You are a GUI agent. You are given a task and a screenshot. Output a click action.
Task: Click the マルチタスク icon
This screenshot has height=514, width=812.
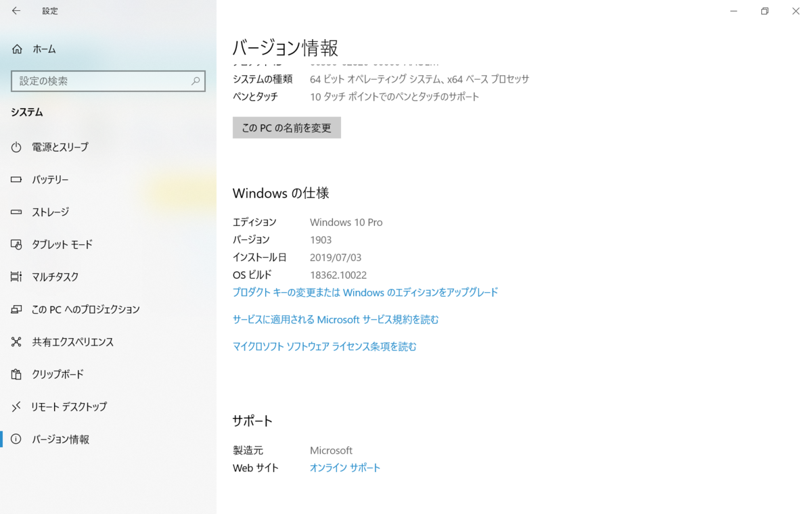point(16,277)
